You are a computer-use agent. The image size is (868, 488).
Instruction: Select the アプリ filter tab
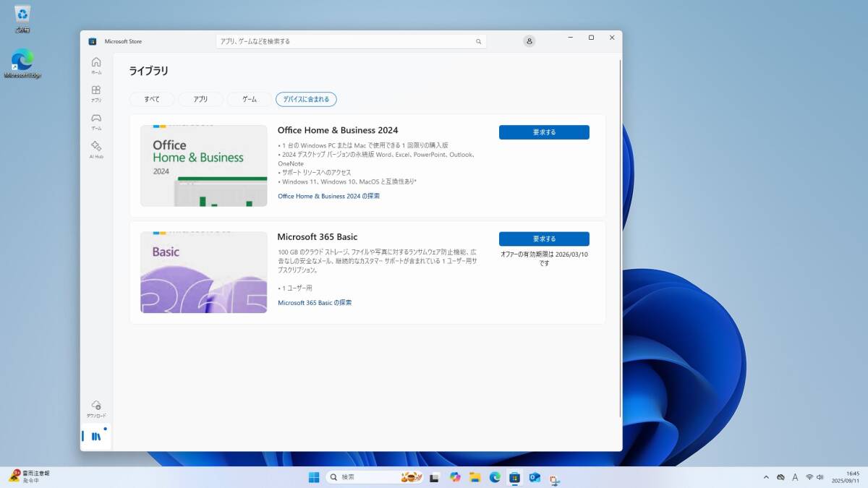[x=200, y=99]
